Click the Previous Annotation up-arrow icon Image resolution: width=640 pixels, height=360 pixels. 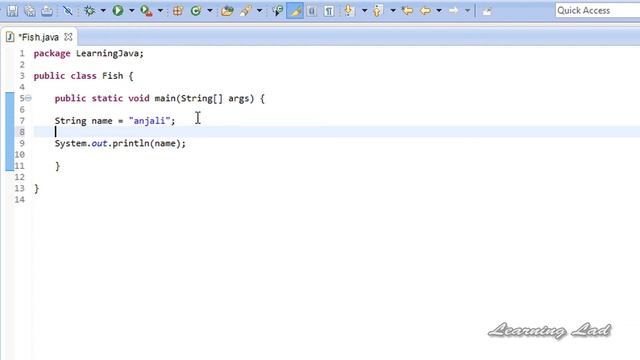[378, 11]
